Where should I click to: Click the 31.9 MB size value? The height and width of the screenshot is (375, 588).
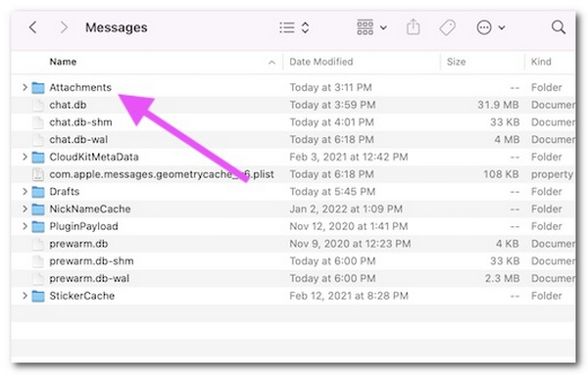[x=498, y=105]
